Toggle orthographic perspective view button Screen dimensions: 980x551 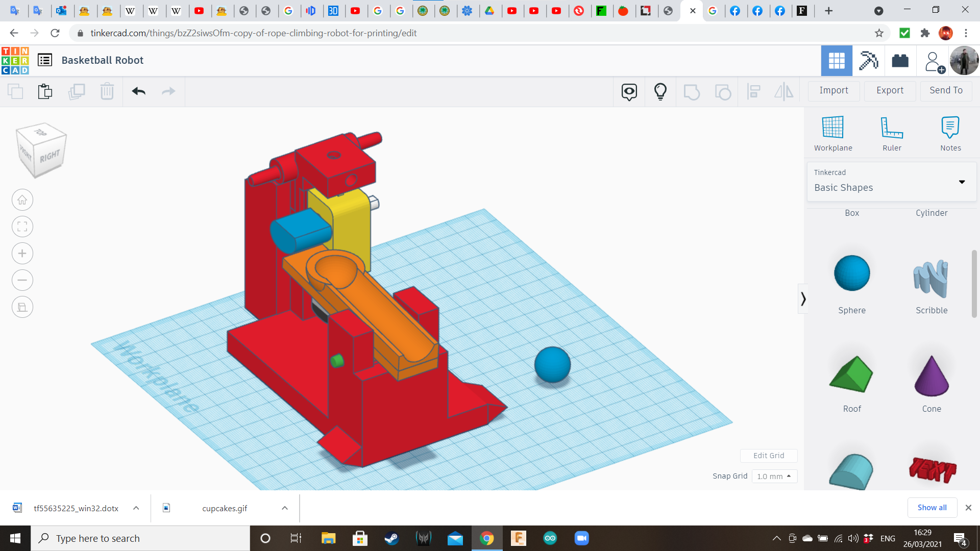pos(22,307)
